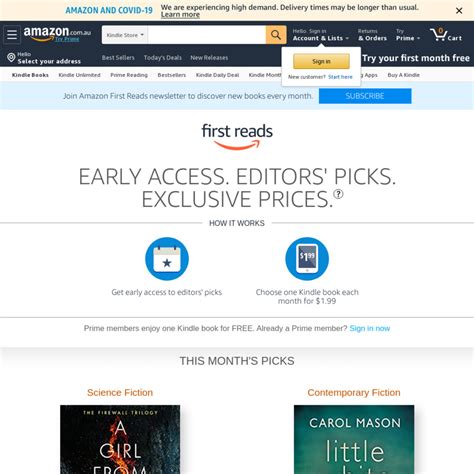The image size is (474, 474).
Task: Click the orange search magnifier button
Action: [x=276, y=35]
